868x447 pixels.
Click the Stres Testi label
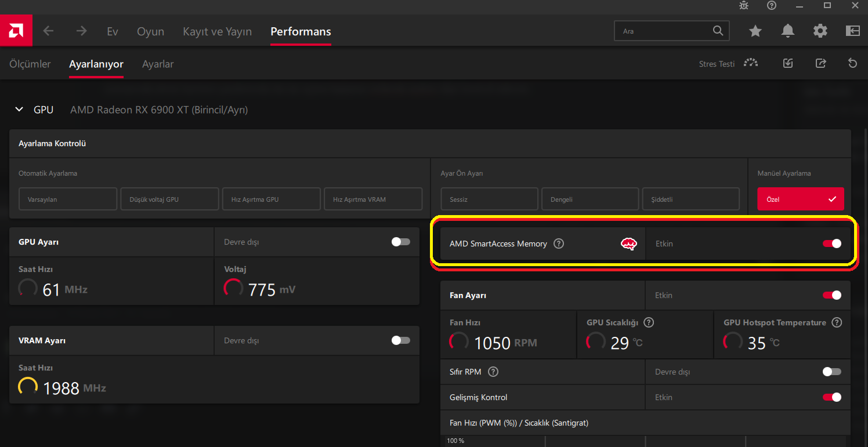pyautogui.click(x=717, y=64)
